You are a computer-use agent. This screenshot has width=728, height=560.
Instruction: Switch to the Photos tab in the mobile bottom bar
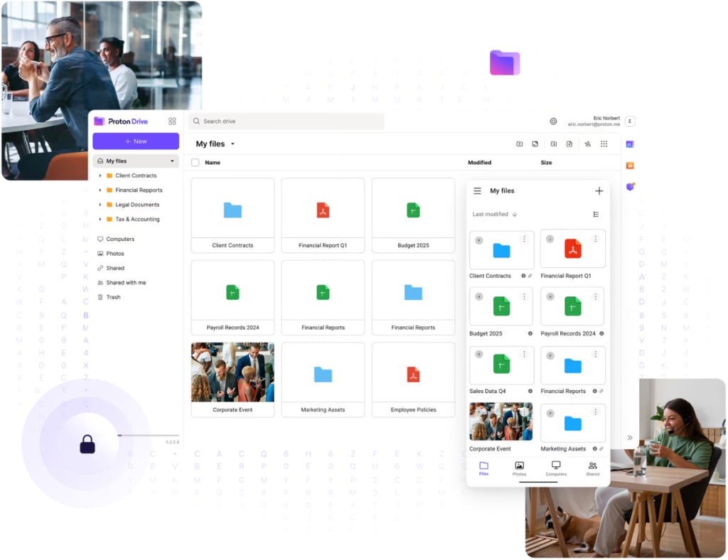520,468
